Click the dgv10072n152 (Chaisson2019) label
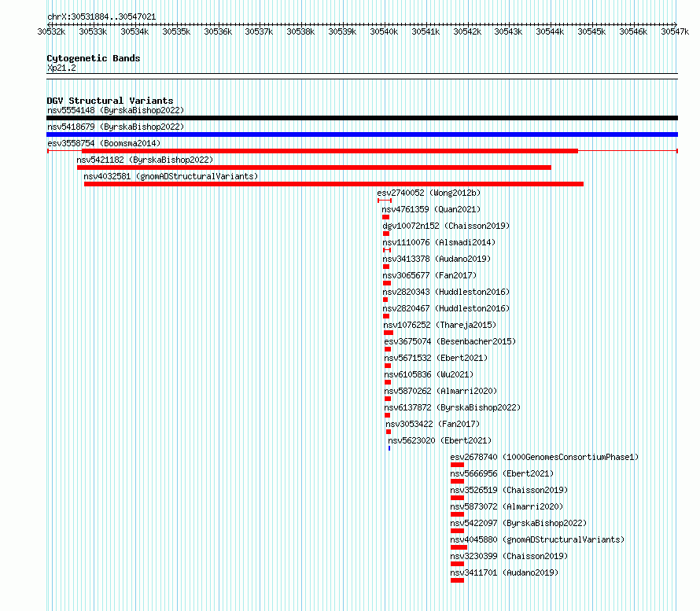 point(446,226)
